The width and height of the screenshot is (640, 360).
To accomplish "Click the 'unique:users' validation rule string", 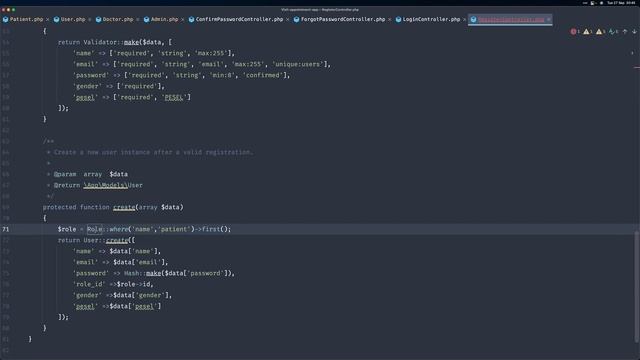I will (298, 64).
